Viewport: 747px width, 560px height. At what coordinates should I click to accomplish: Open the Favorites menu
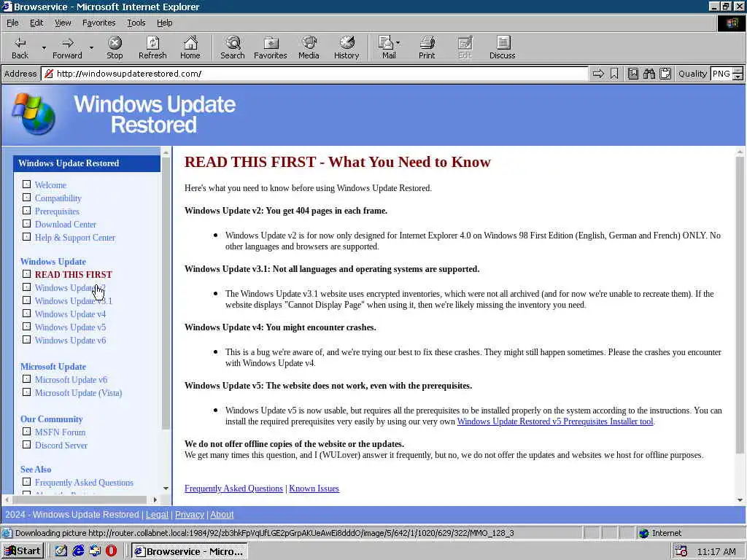(x=98, y=23)
